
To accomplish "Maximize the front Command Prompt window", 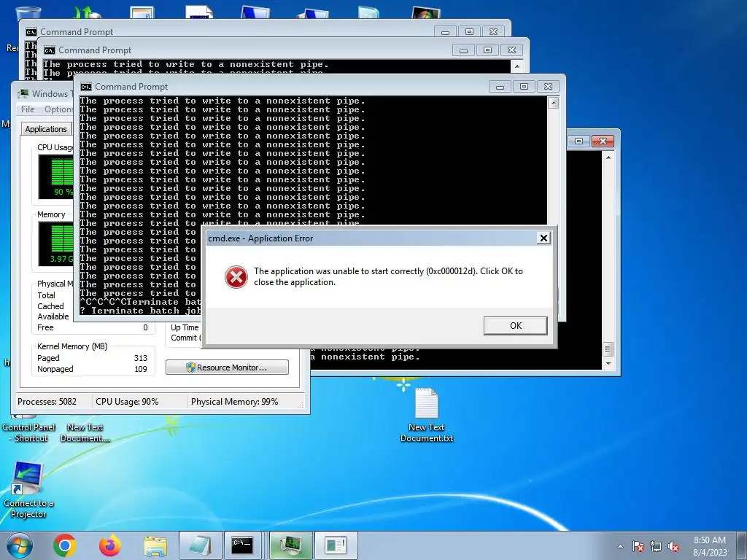I will [524, 87].
